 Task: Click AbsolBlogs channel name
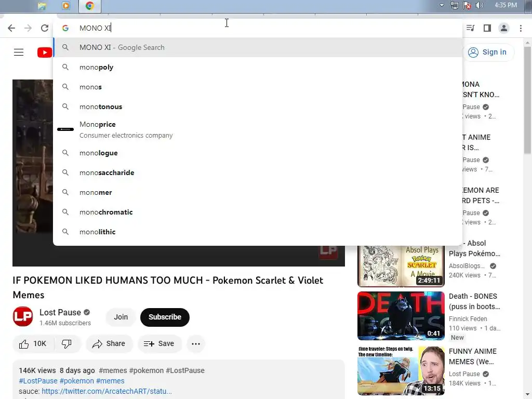tap(467, 266)
